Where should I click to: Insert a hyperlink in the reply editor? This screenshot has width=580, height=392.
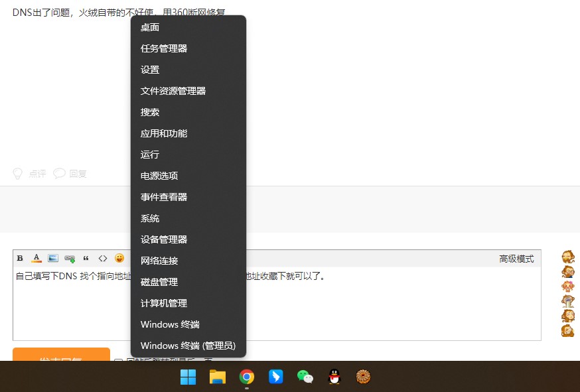pyautogui.click(x=69, y=258)
